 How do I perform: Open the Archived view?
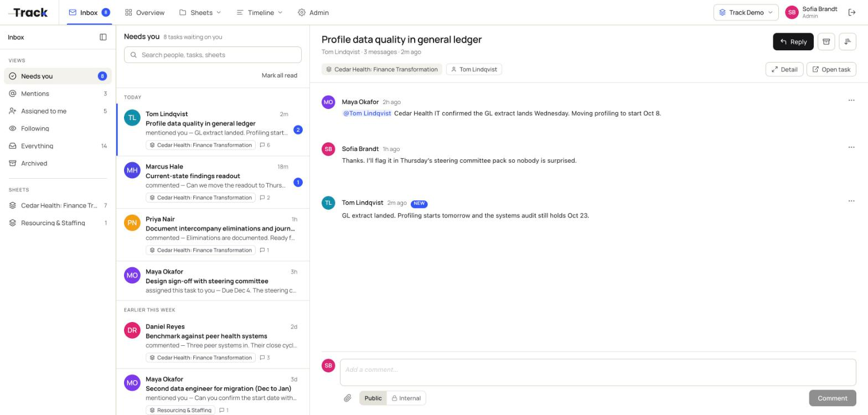tap(58, 163)
